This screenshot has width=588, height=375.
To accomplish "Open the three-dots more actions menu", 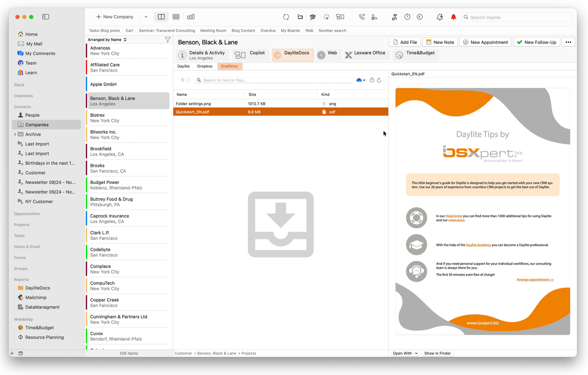I will pyautogui.click(x=568, y=42).
